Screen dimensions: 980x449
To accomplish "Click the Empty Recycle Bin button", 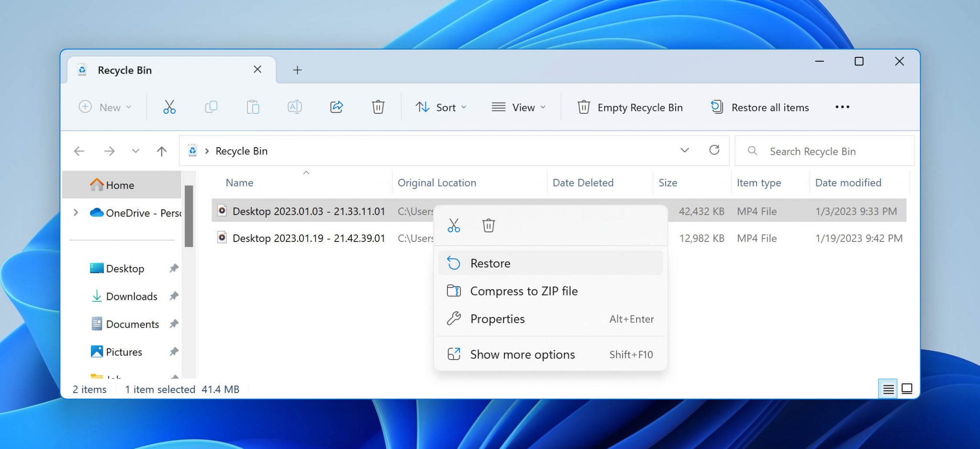I will point(629,107).
